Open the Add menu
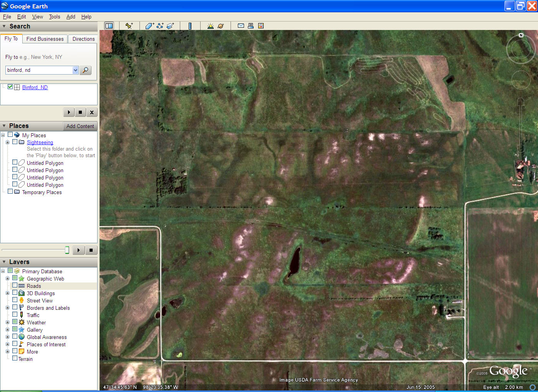Viewport: 538px width, 392px height. (71, 17)
